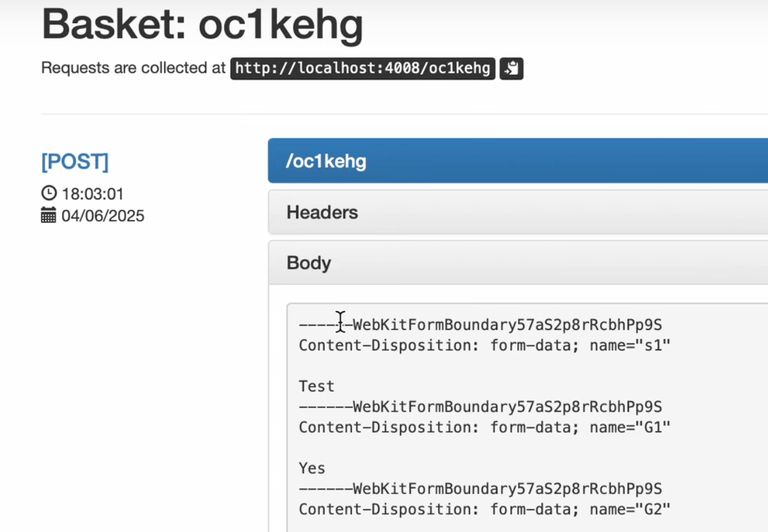768x532 pixels.
Task: Click the "Requests are collected at" text
Action: [x=133, y=69]
